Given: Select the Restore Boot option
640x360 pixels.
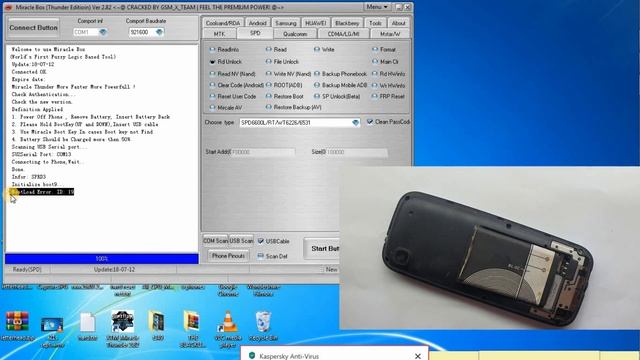Looking at the screenshot, I should pyautogui.click(x=284, y=96).
